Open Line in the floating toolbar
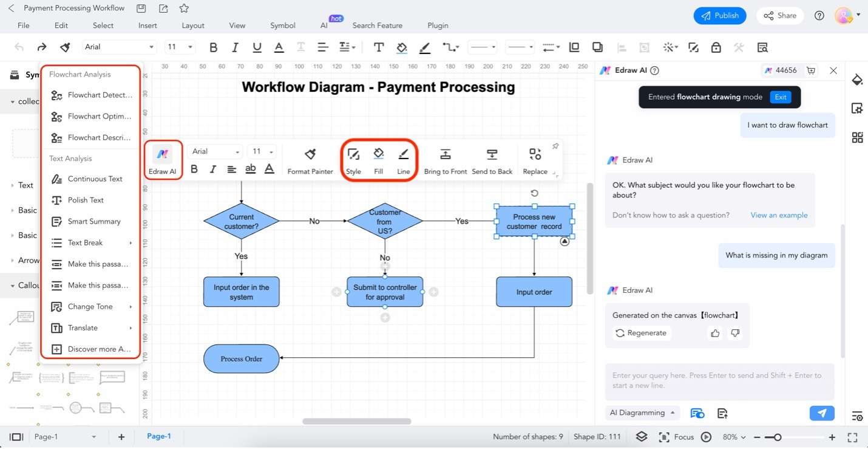Screen dimensions: 868x449 pos(404,161)
